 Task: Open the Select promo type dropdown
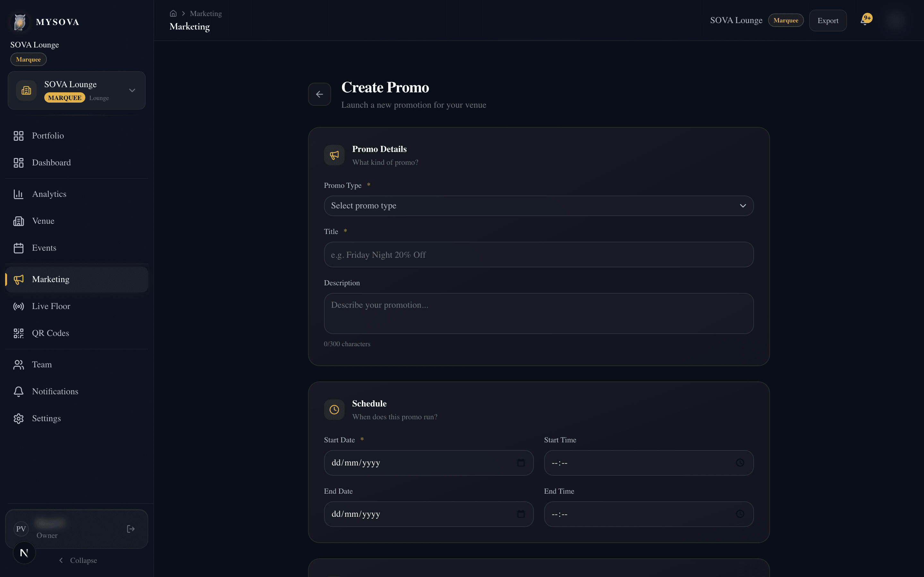pyautogui.click(x=538, y=206)
